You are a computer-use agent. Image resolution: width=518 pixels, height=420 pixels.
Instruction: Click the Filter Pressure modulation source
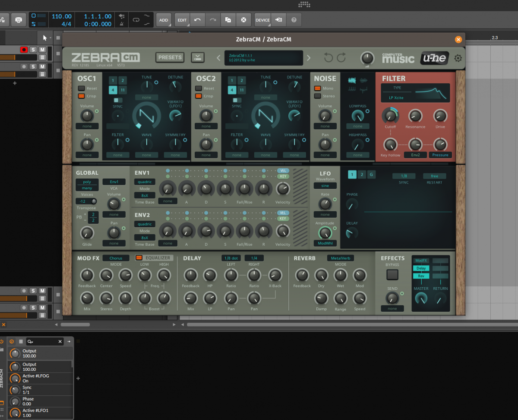440,155
